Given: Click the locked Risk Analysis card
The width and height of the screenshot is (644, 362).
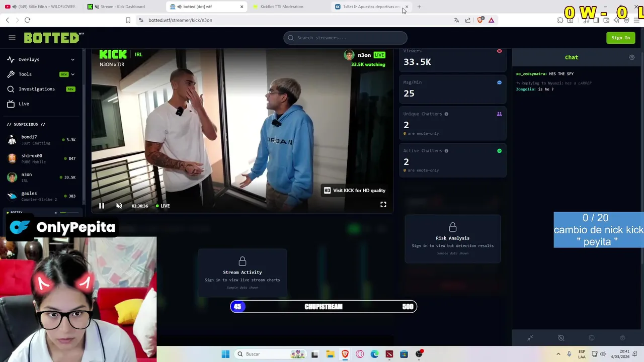Looking at the screenshot, I should (453, 239).
